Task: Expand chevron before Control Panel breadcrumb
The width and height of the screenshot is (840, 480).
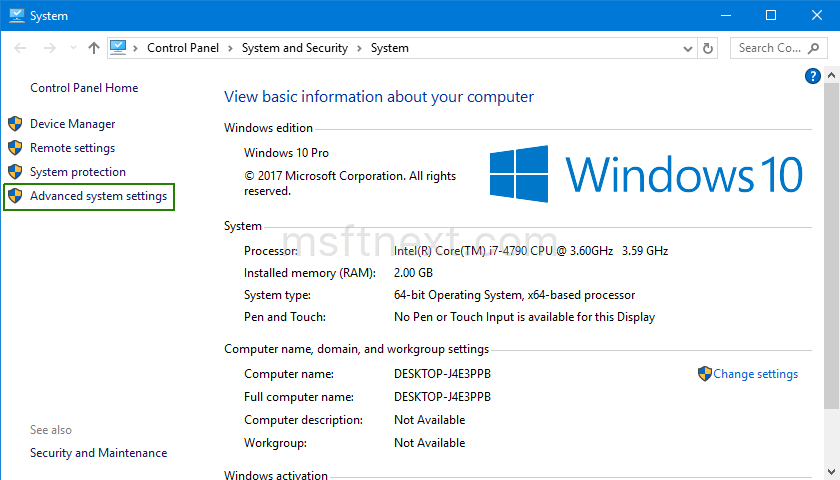Action: pyautogui.click(x=136, y=48)
